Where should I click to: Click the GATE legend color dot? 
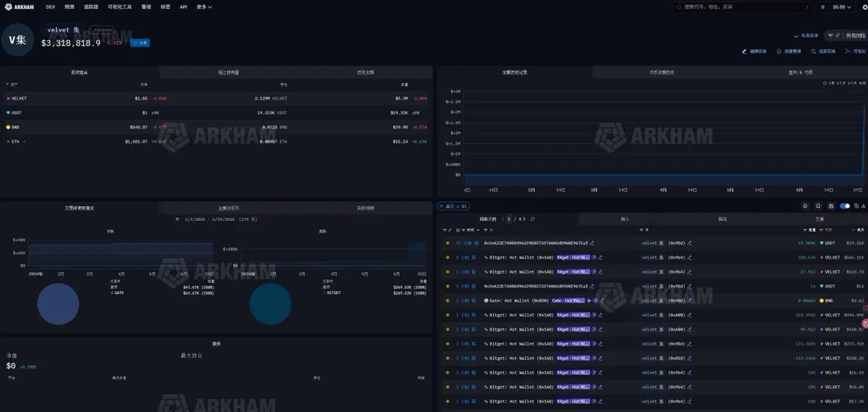click(x=111, y=293)
